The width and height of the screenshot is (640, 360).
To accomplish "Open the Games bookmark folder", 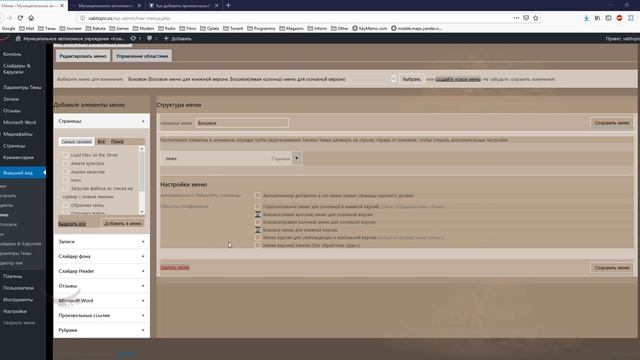I will (119, 28).
